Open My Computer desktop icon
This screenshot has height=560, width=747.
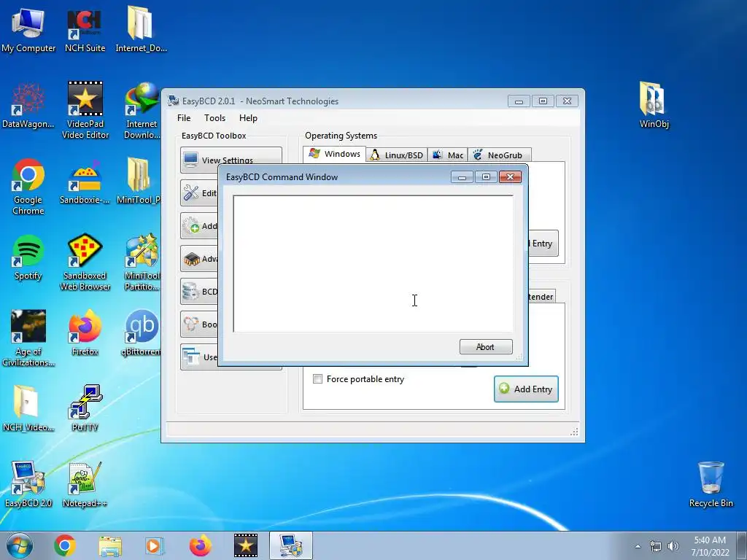point(28,29)
